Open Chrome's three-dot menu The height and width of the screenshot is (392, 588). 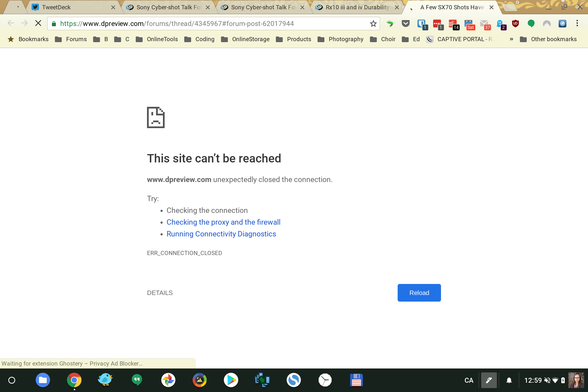(577, 24)
